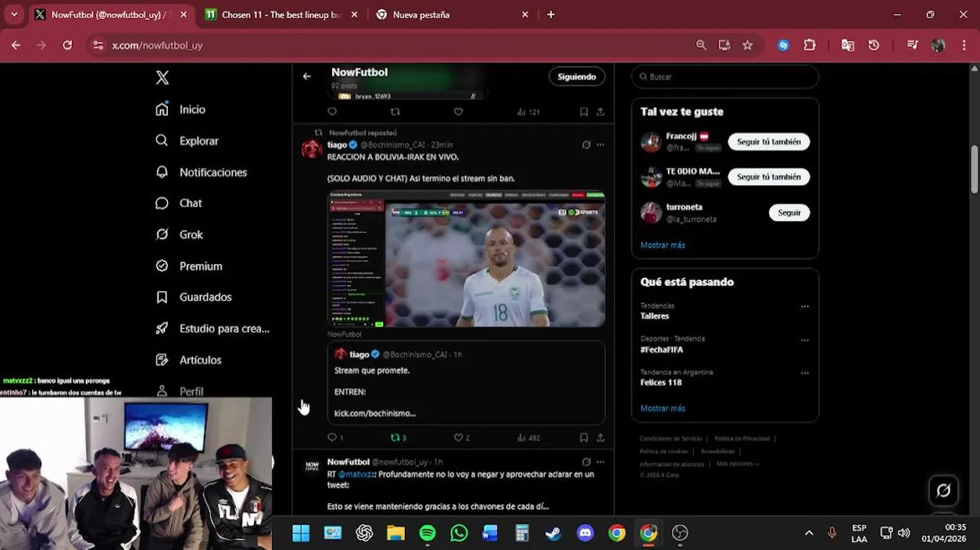
Task: Click the back arrow beside NowFutbol
Action: (x=307, y=76)
